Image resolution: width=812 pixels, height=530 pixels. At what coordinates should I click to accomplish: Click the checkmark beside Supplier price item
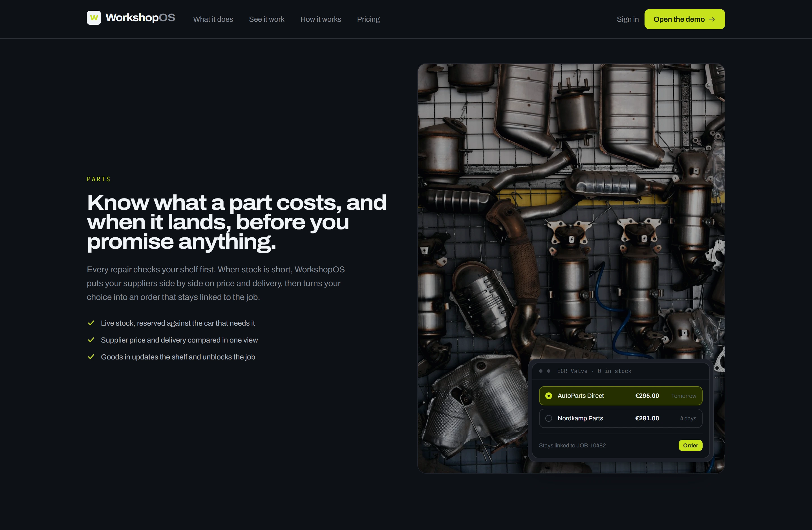(91, 340)
